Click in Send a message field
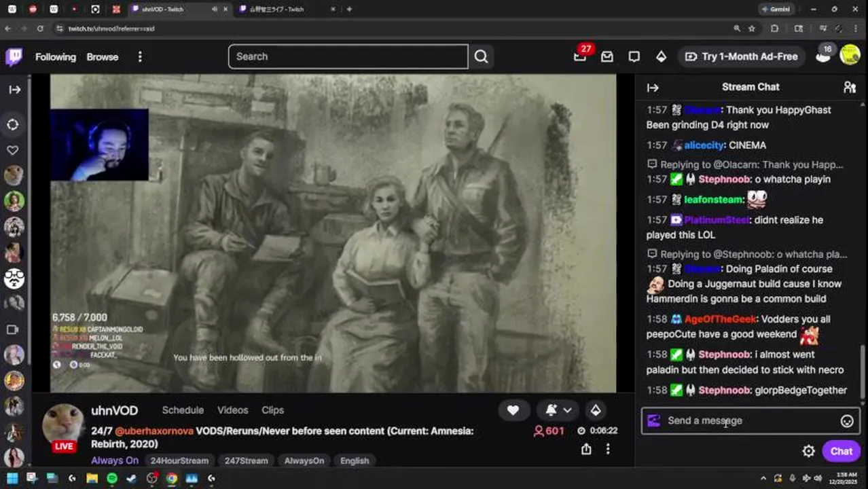Screen dimensions: 868x489 [x=751, y=420]
